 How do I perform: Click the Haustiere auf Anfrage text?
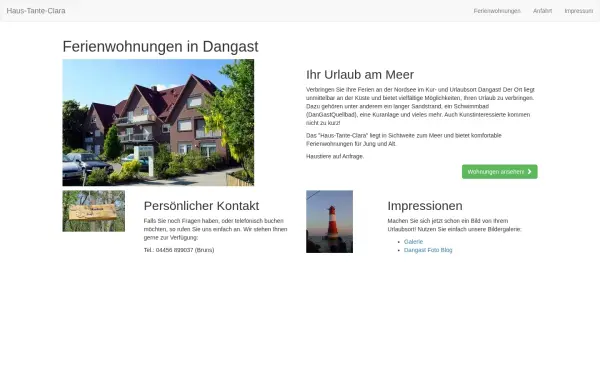pos(335,157)
